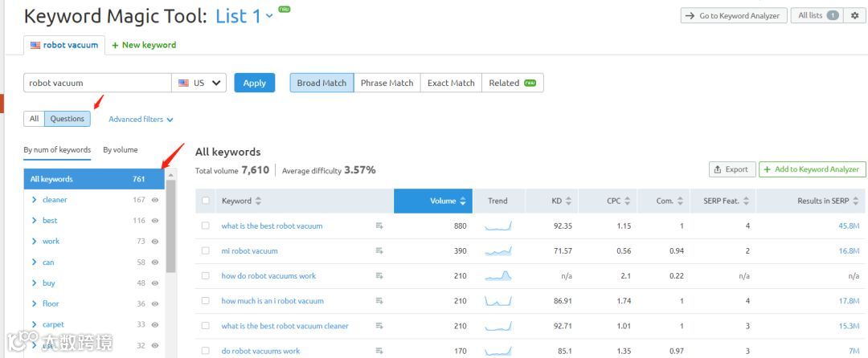Expand the carpet keyword group
This screenshot has width=868, height=358.
(x=35, y=325)
